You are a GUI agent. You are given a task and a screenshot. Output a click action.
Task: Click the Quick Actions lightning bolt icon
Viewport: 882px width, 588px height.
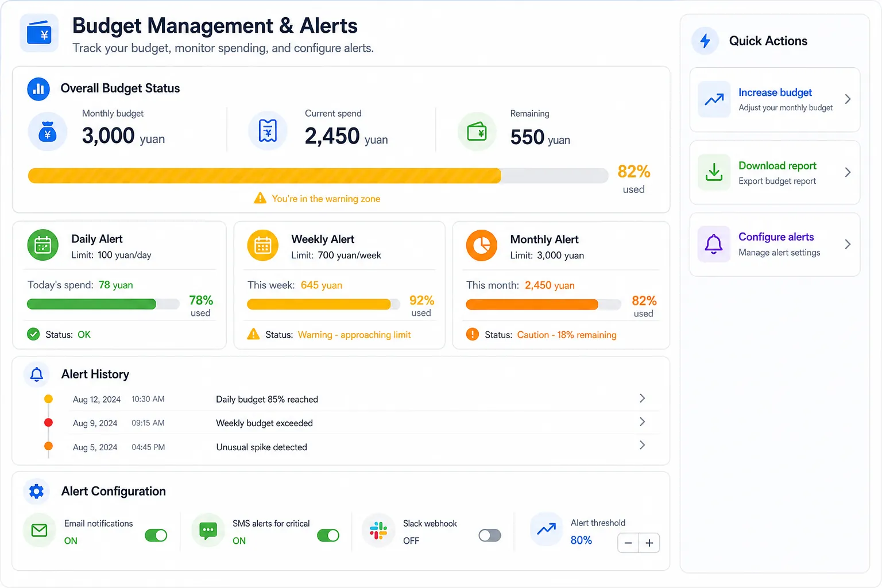tap(705, 41)
